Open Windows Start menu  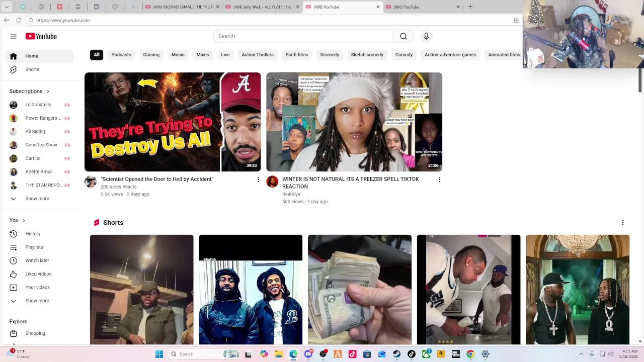pyautogui.click(x=159, y=354)
